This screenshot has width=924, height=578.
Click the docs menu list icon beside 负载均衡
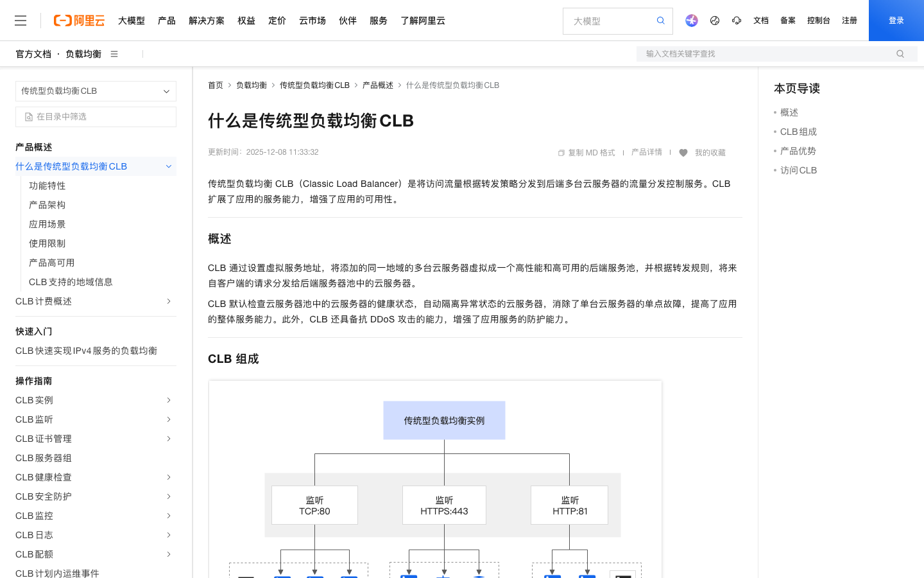(x=114, y=54)
